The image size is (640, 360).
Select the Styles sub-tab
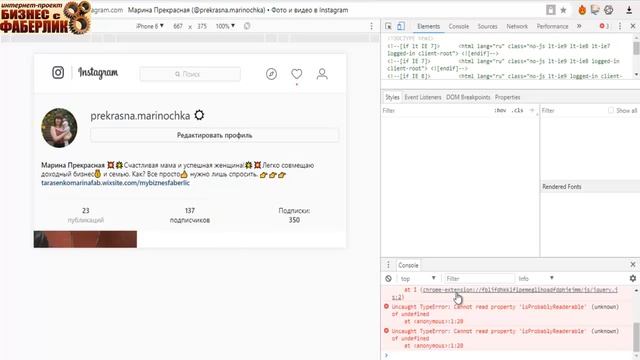392,97
